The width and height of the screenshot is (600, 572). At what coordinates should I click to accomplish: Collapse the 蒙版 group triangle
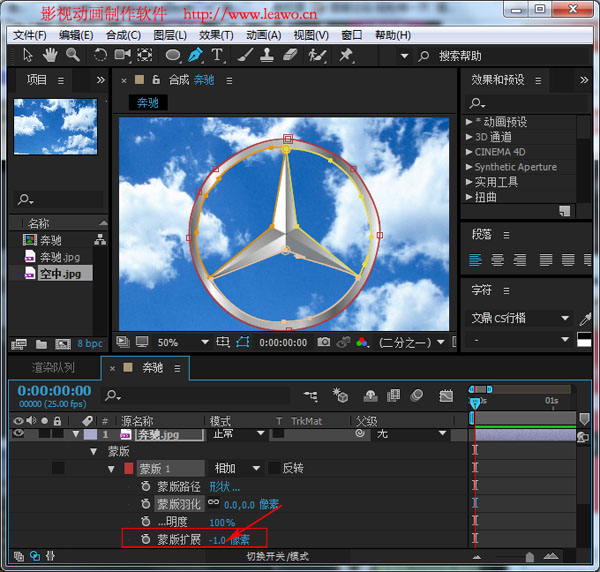point(93,451)
